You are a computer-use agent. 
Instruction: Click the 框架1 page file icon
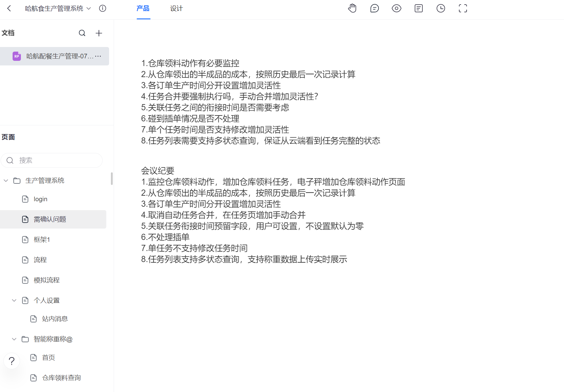(x=25, y=240)
